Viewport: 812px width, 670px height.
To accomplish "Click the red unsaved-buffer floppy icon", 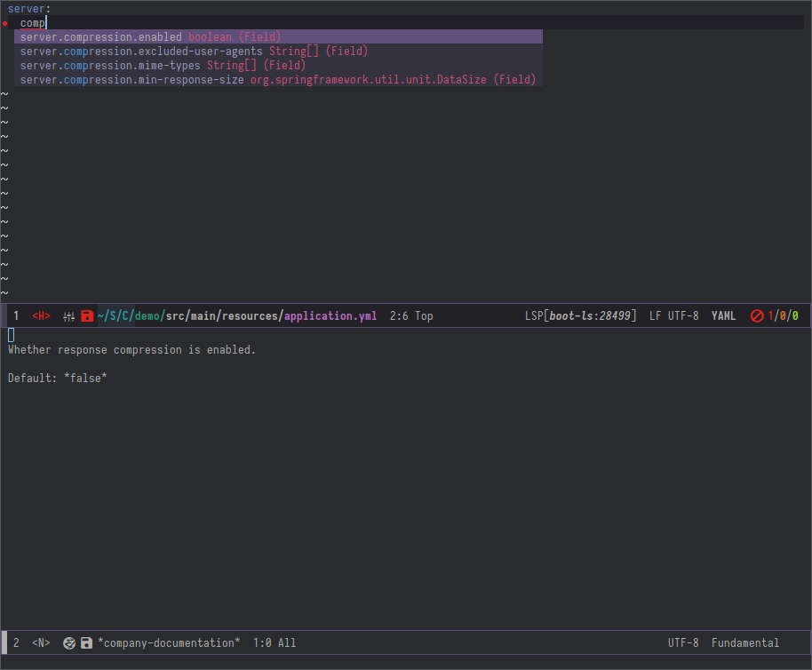I will pyautogui.click(x=88, y=315).
